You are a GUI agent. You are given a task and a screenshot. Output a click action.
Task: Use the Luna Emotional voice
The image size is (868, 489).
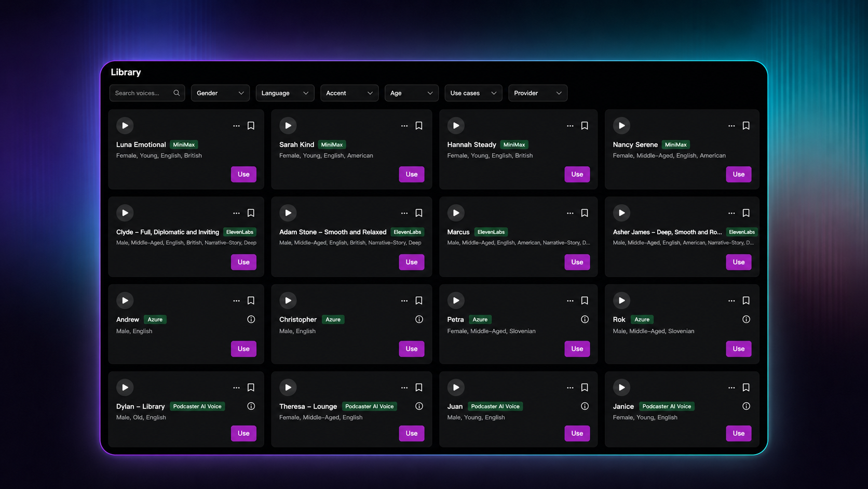pyautogui.click(x=243, y=174)
